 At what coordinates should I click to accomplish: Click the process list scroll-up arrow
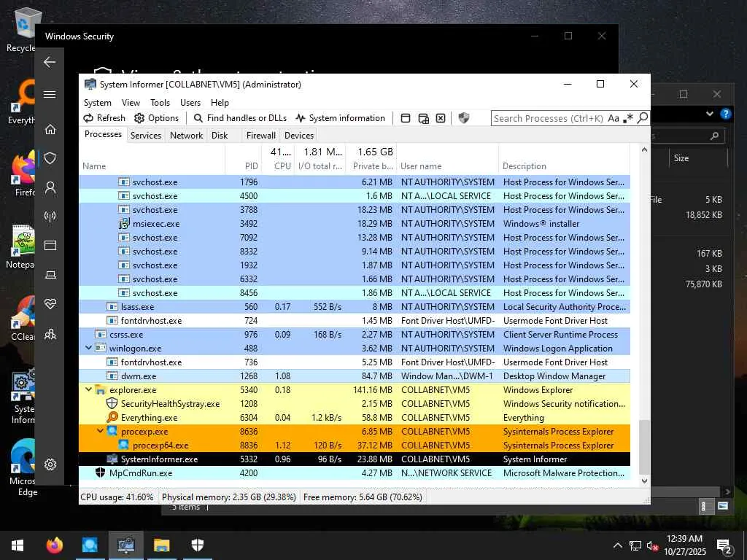point(644,150)
